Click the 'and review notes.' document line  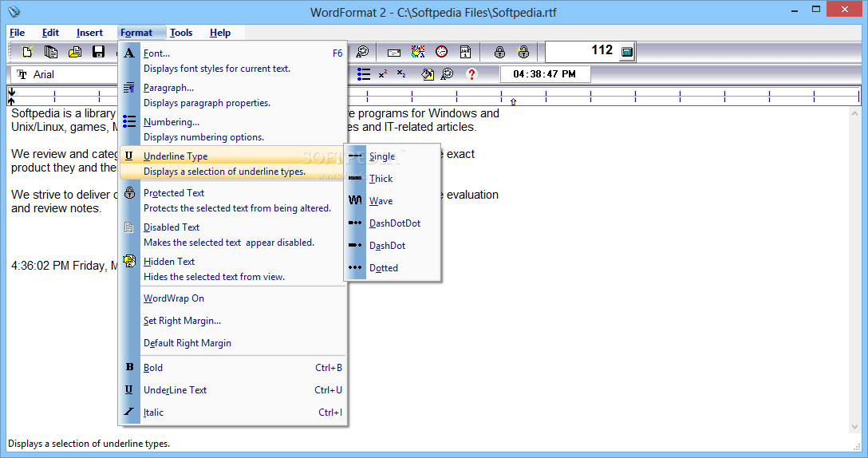57,208
